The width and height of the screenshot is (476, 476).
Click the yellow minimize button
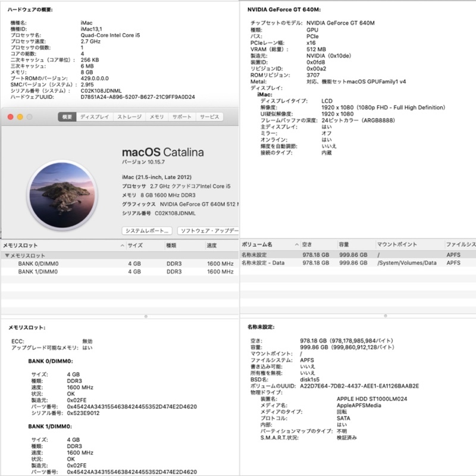pyautogui.click(x=20, y=117)
